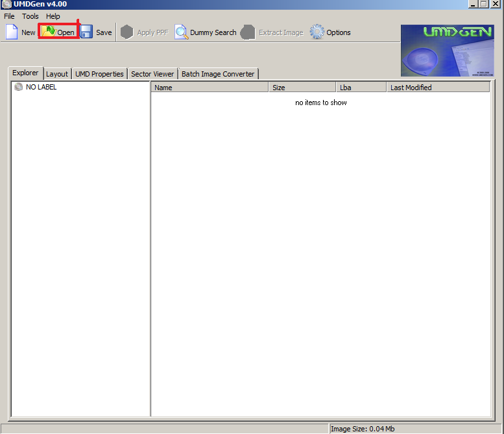Open the File menu

coord(9,16)
